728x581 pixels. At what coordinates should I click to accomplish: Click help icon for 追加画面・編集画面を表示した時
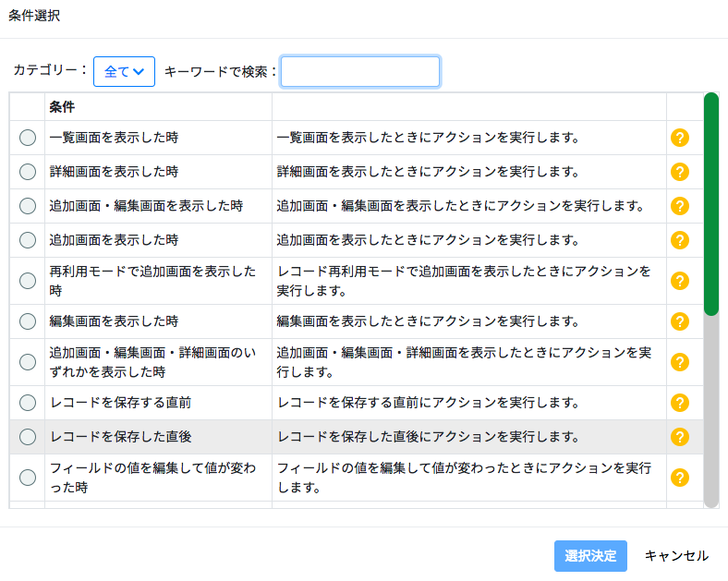click(680, 206)
